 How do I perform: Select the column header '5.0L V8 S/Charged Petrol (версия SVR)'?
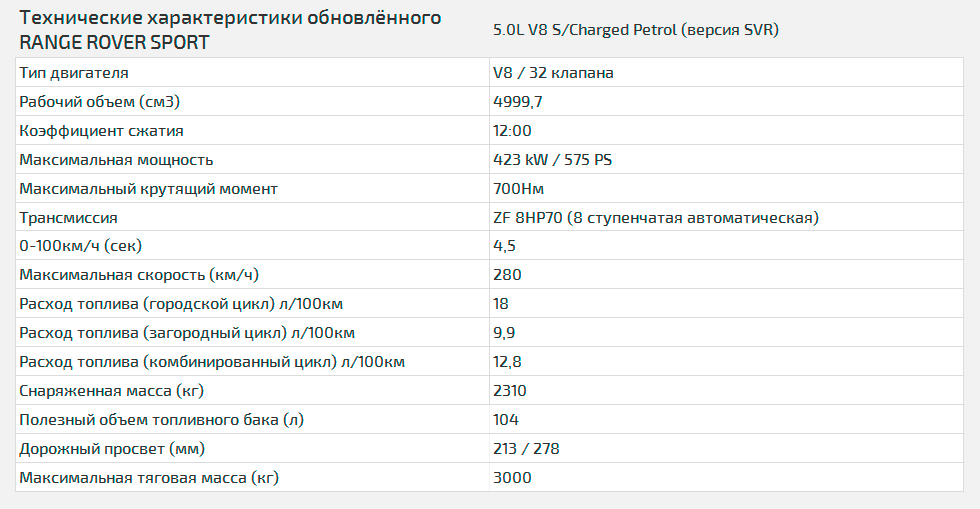click(x=636, y=30)
